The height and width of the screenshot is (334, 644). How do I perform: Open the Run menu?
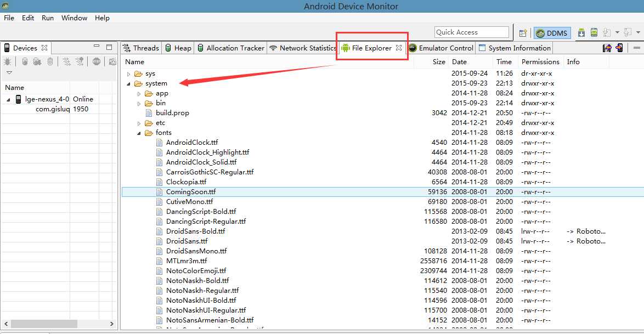tap(48, 18)
